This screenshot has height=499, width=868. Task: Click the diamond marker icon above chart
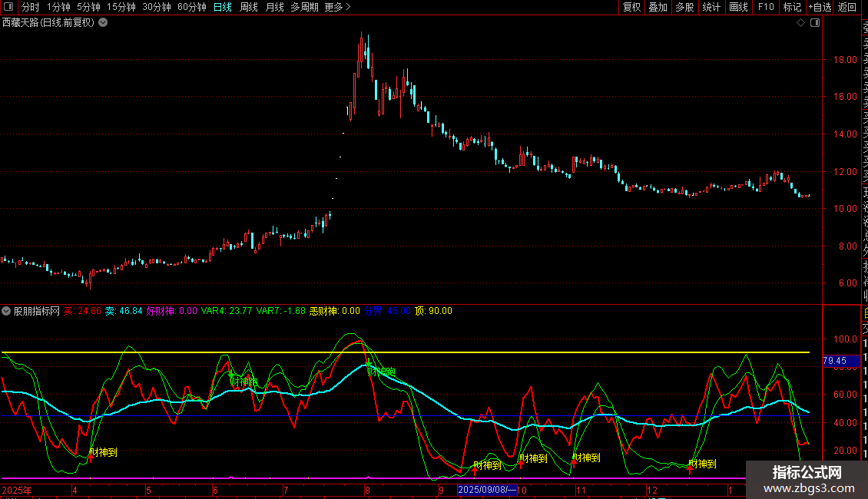tap(800, 23)
